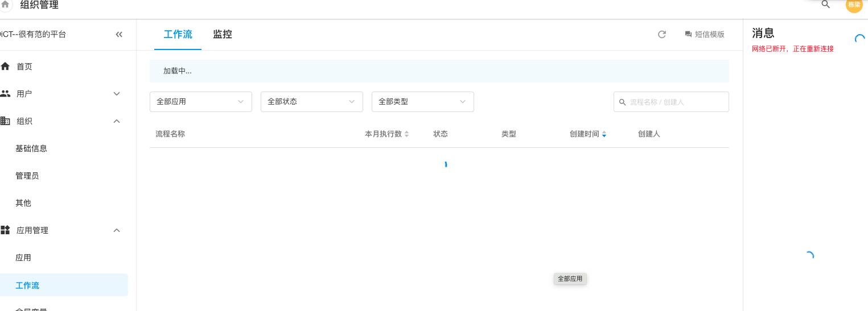Go to 基础信息 in sidebar

pyautogui.click(x=31, y=148)
